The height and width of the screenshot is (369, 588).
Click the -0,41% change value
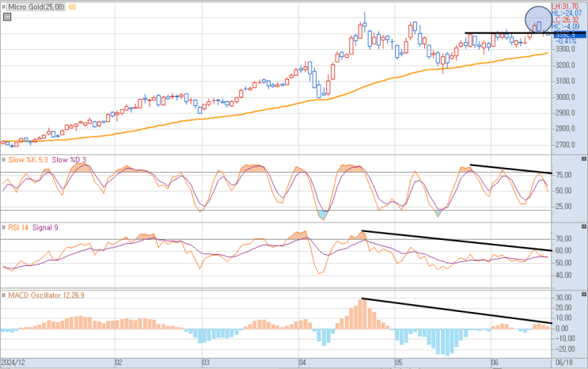(x=567, y=41)
